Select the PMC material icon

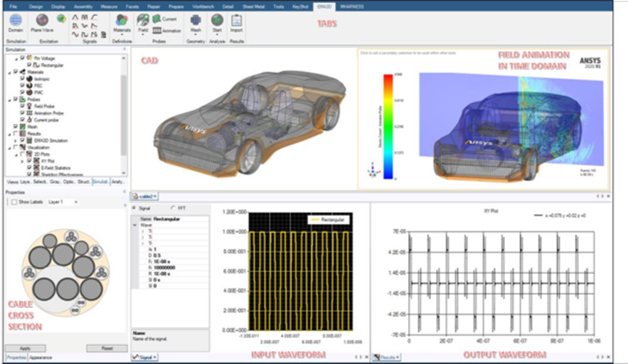pos(29,92)
